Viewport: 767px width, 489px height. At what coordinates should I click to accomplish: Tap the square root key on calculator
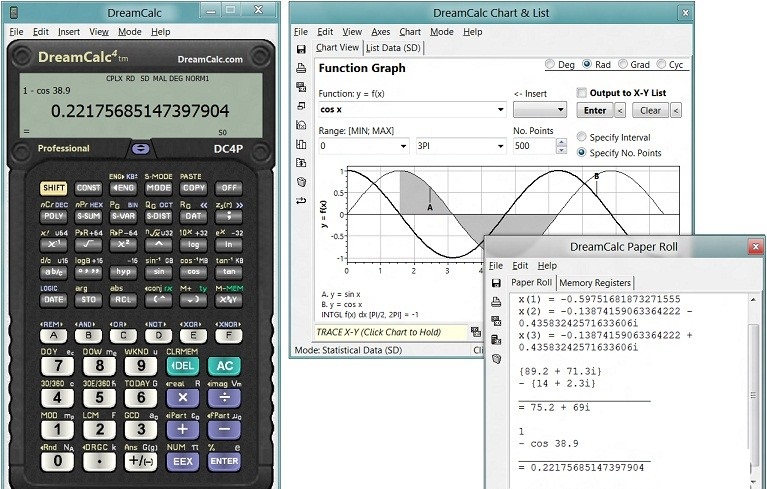89,244
